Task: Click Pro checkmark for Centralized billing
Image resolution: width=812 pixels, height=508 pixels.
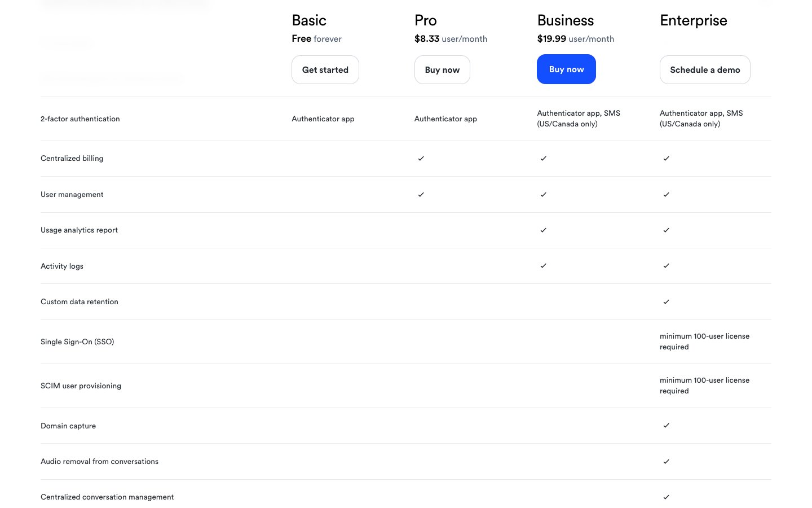Action: pos(421,159)
